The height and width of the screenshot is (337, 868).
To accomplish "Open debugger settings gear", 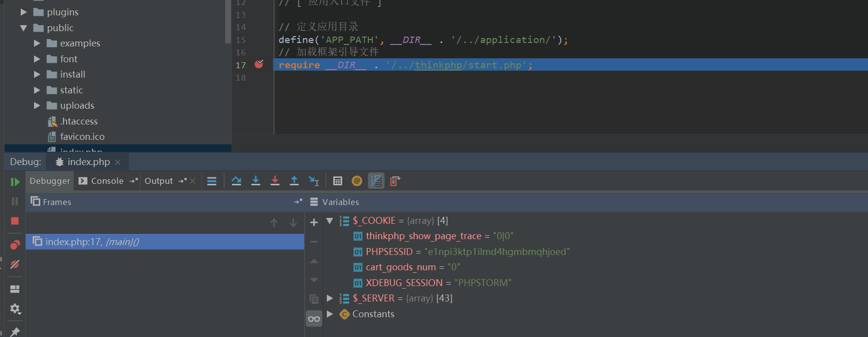I will pyautogui.click(x=15, y=309).
